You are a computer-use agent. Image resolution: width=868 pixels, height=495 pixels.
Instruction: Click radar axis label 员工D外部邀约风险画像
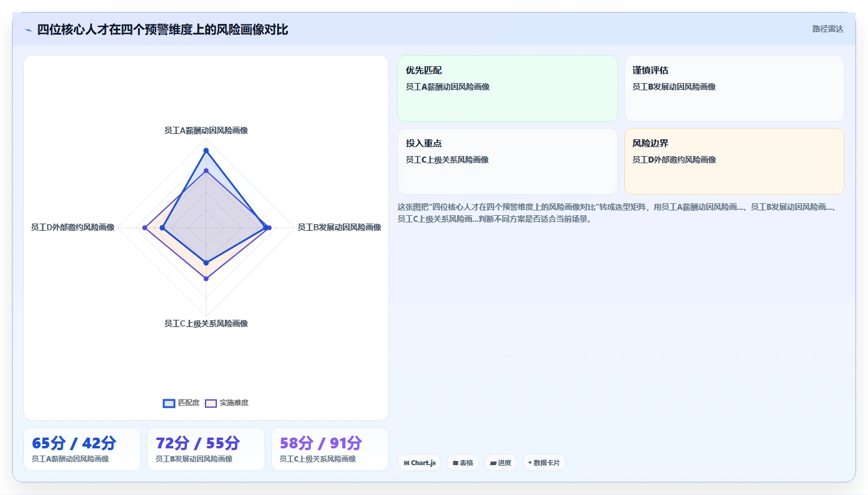tap(73, 227)
